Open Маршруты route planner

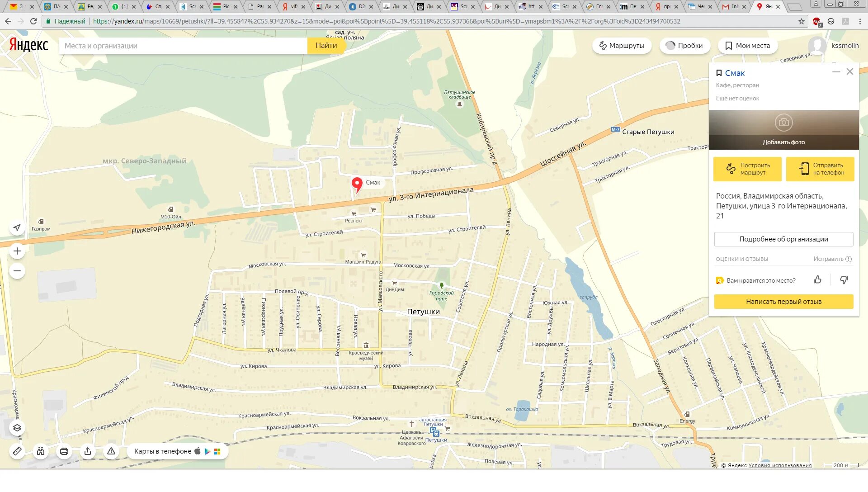[x=622, y=46]
